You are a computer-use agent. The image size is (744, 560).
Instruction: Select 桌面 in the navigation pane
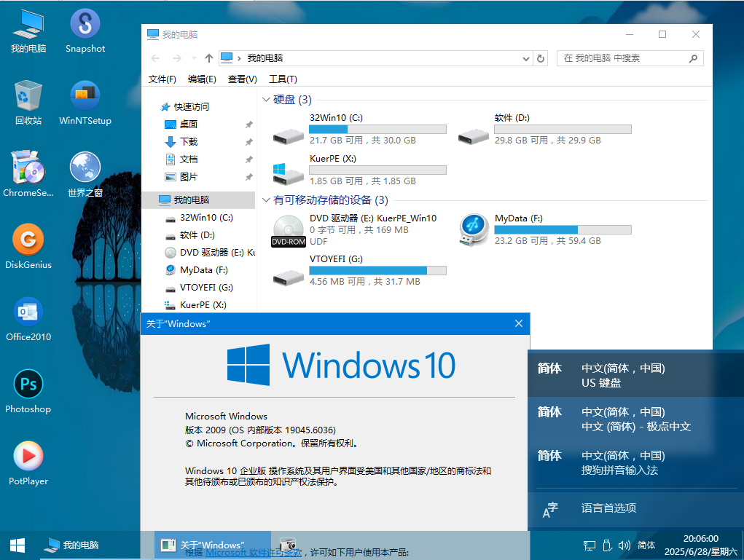(189, 125)
